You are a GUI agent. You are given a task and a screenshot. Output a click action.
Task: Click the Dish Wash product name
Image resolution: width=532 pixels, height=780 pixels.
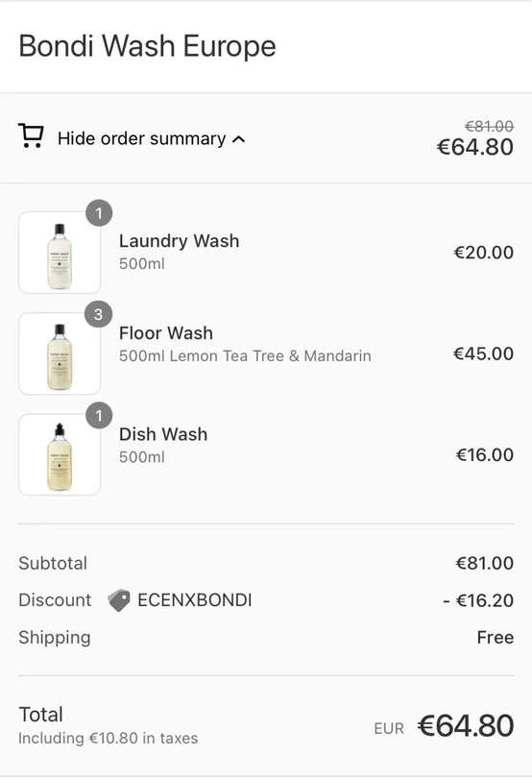point(163,434)
